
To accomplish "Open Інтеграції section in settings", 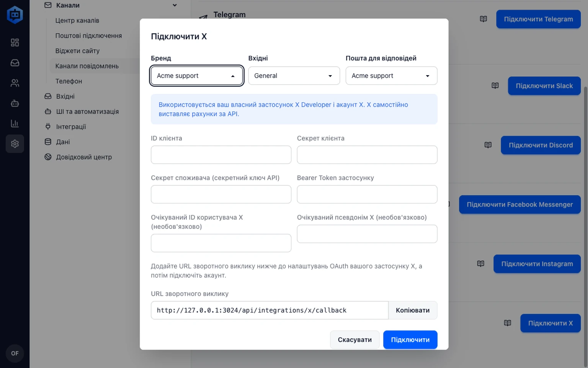I will coord(71,127).
